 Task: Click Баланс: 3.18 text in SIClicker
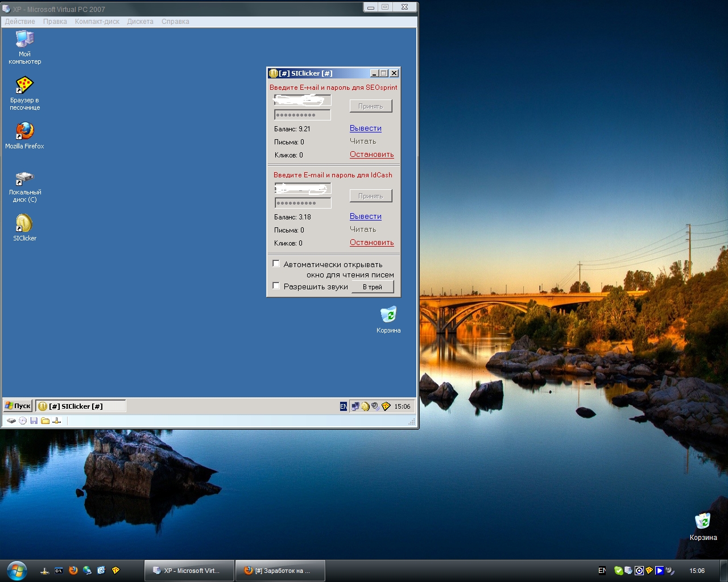pyautogui.click(x=292, y=217)
